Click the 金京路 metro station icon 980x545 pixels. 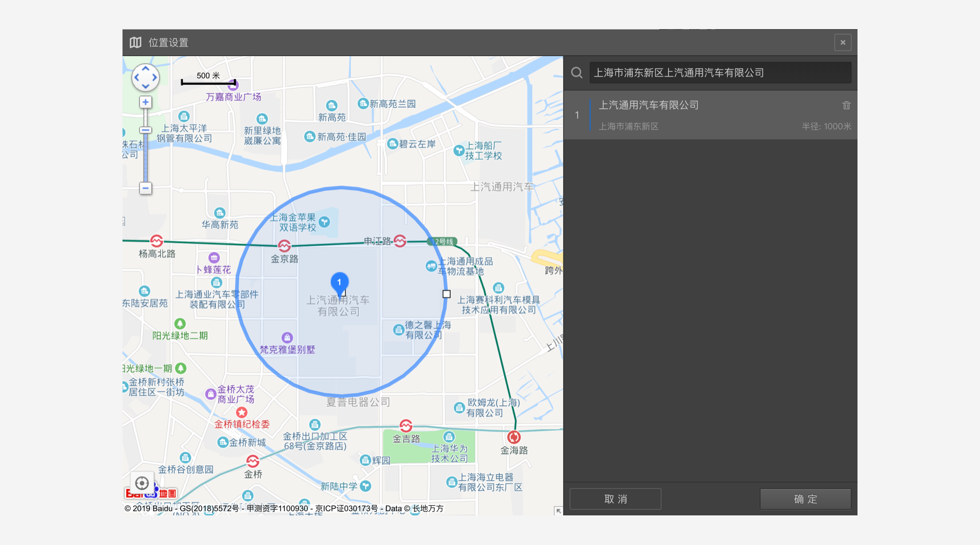pyautogui.click(x=284, y=246)
